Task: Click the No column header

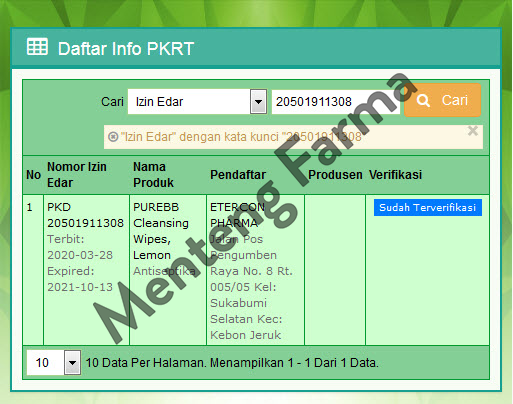Action: point(33,175)
